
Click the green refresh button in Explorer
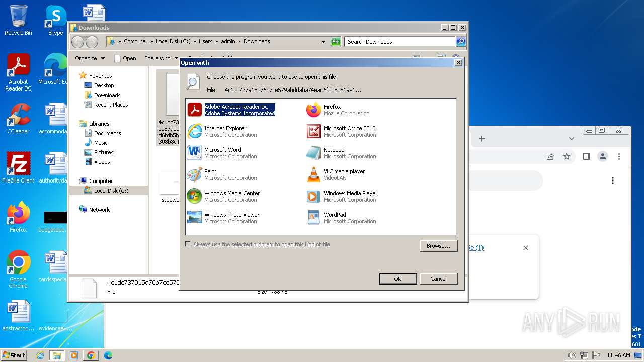pyautogui.click(x=336, y=42)
